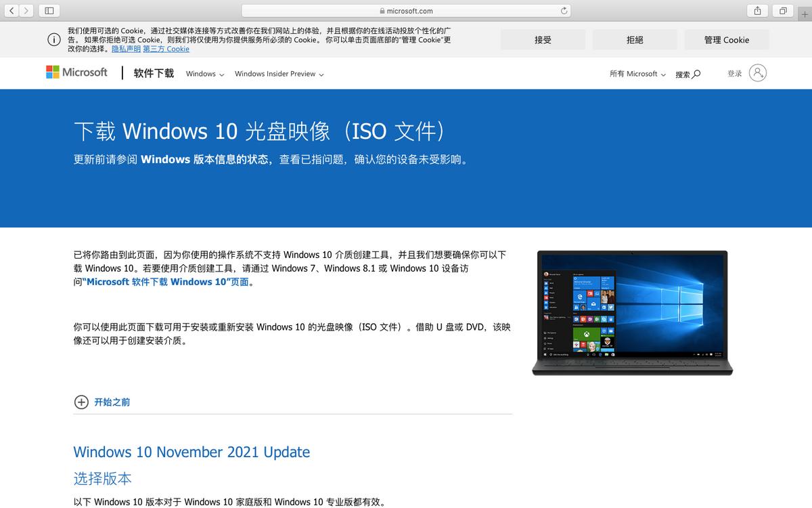
Task: Open the Windows Insider Preview menu
Action: pos(274,74)
